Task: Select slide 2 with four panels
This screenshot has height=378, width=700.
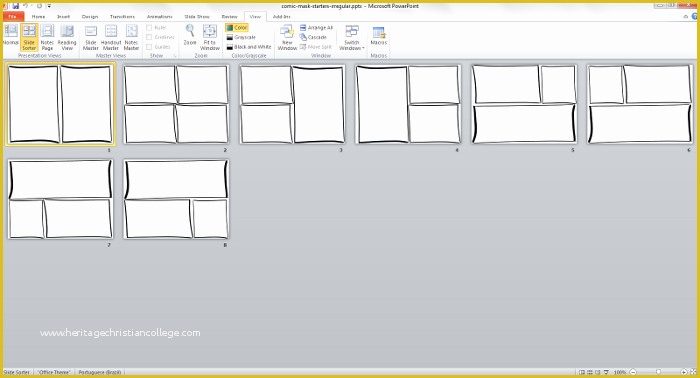Action: (x=176, y=104)
